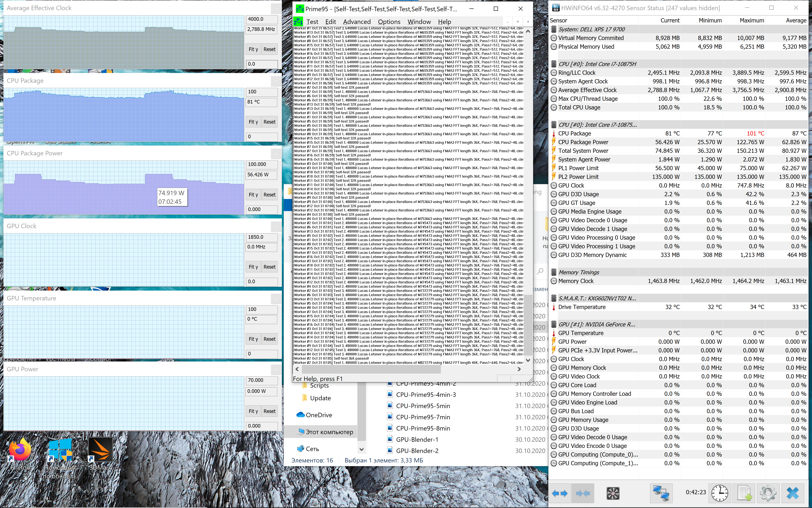Click Reset in Average Effective Clock graph

[x=269, y=49]
